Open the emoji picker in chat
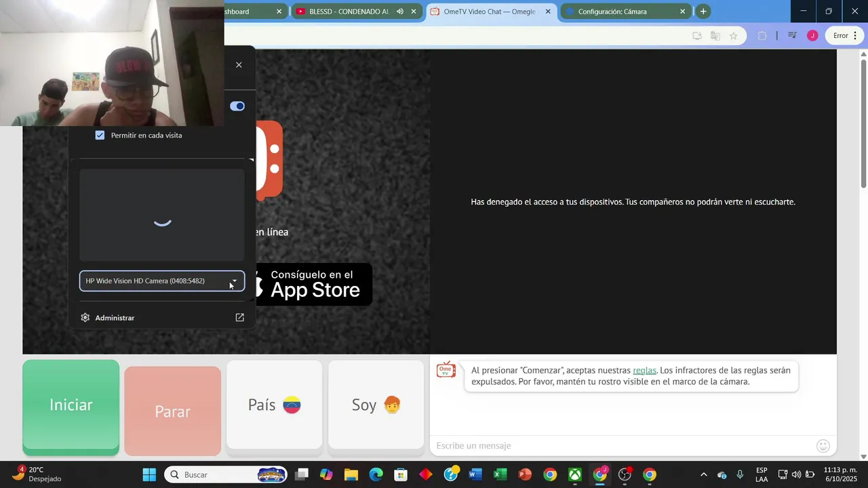Image resolution: width=868 pixels, height=488 pixels. click(x=823, y=445)
